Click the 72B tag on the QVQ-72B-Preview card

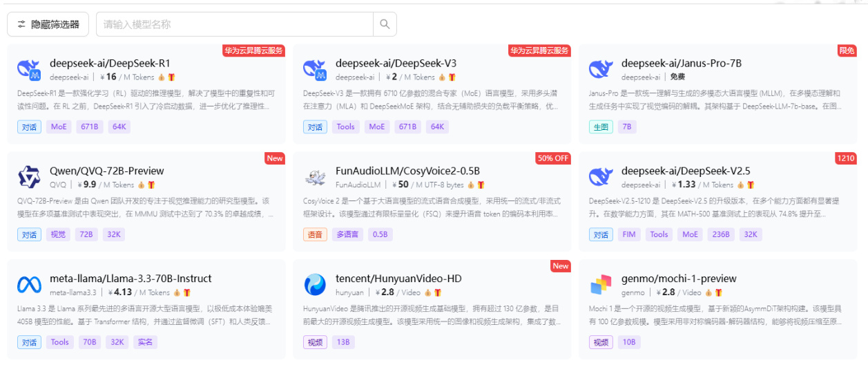[86, 234]
